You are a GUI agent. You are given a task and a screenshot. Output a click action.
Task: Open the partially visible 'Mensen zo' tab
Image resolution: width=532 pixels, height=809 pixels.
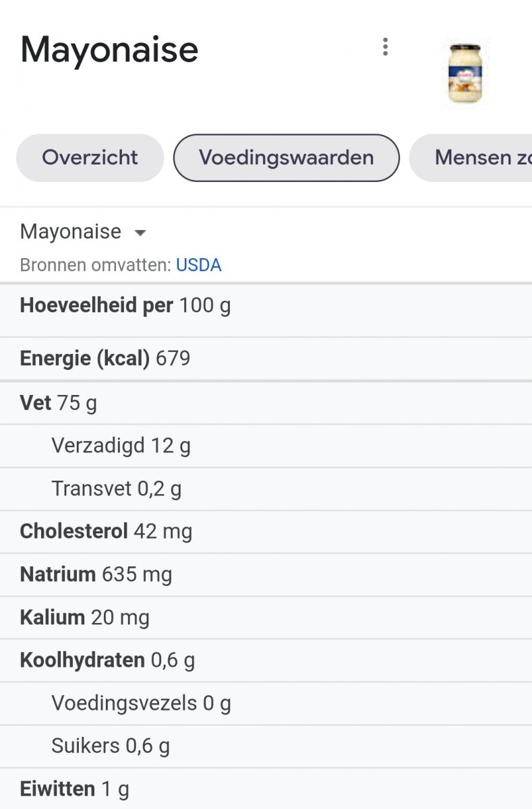click(479, 158)
